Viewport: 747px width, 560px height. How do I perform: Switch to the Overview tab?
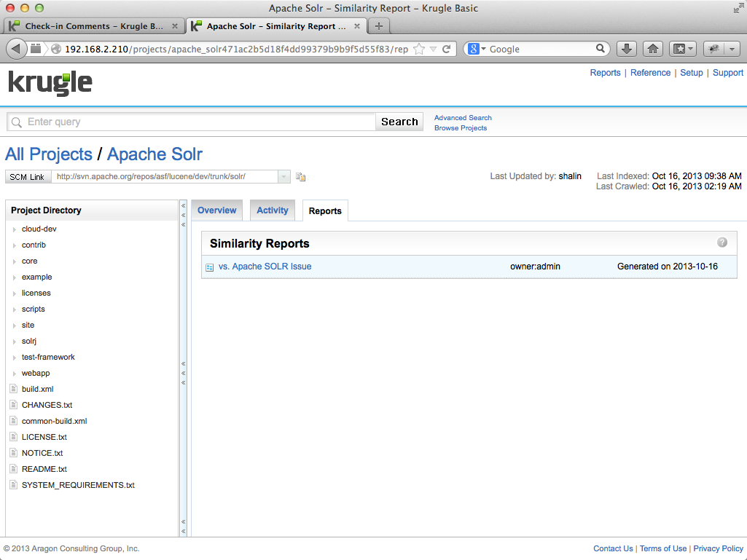click(216, 210)
